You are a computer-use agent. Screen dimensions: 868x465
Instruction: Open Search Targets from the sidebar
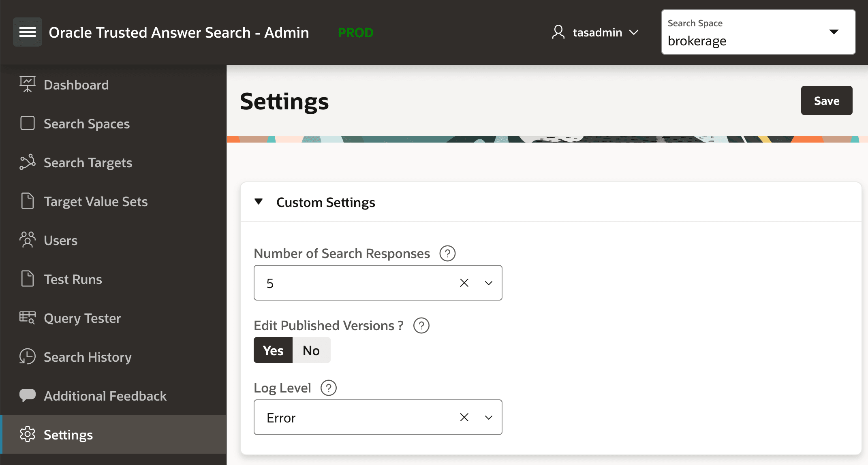(x=88, y=162)
